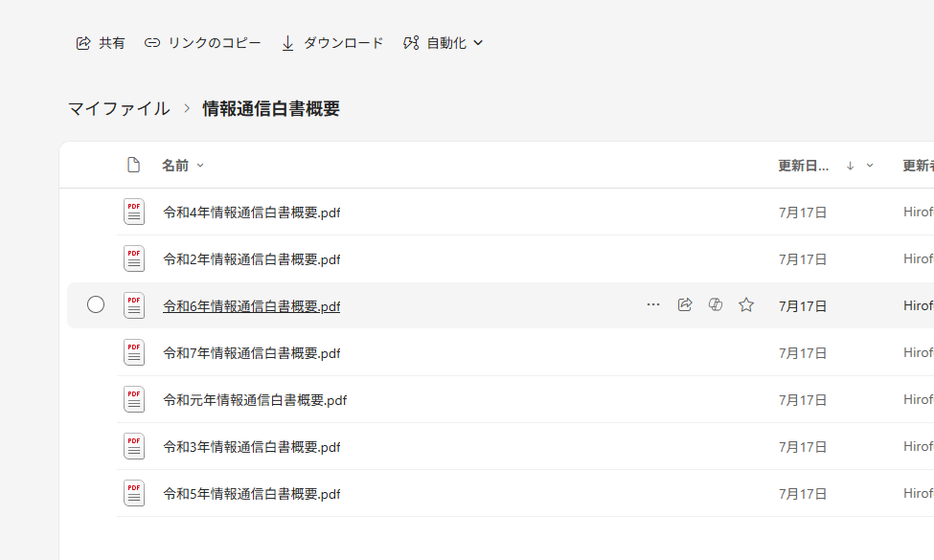Favorite 令和6年情報通信白書概要.pdf with the star icon
This screenshot has width=934, height=560.
[746, 305]
